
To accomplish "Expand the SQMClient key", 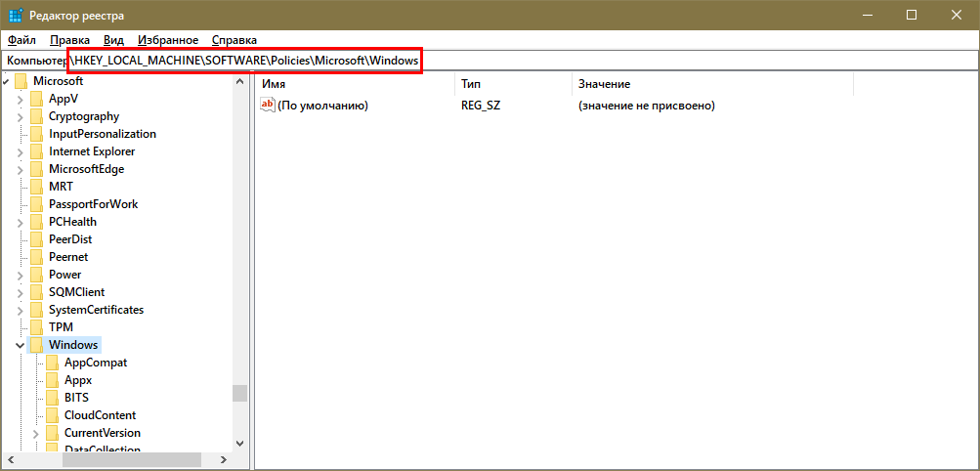I will [21, 292].
